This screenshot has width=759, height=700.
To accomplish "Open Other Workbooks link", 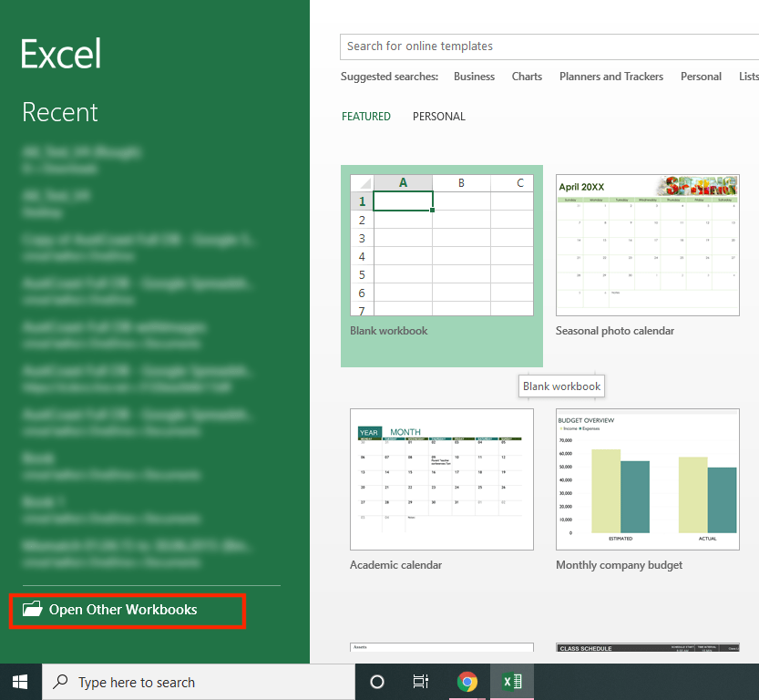I will pos(122,610).
